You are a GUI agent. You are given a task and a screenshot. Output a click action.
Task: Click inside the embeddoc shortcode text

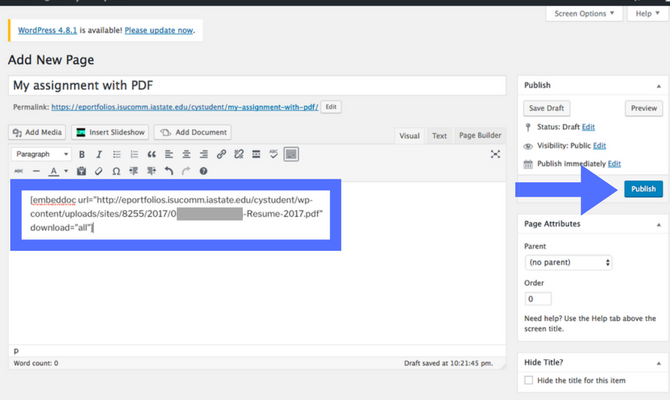click(176, 214)
